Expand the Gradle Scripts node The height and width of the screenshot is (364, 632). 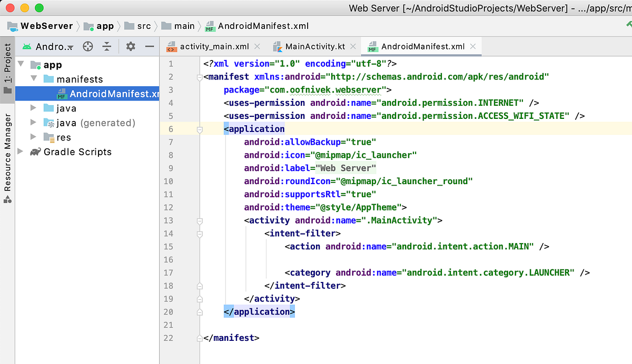pos(20,152)
